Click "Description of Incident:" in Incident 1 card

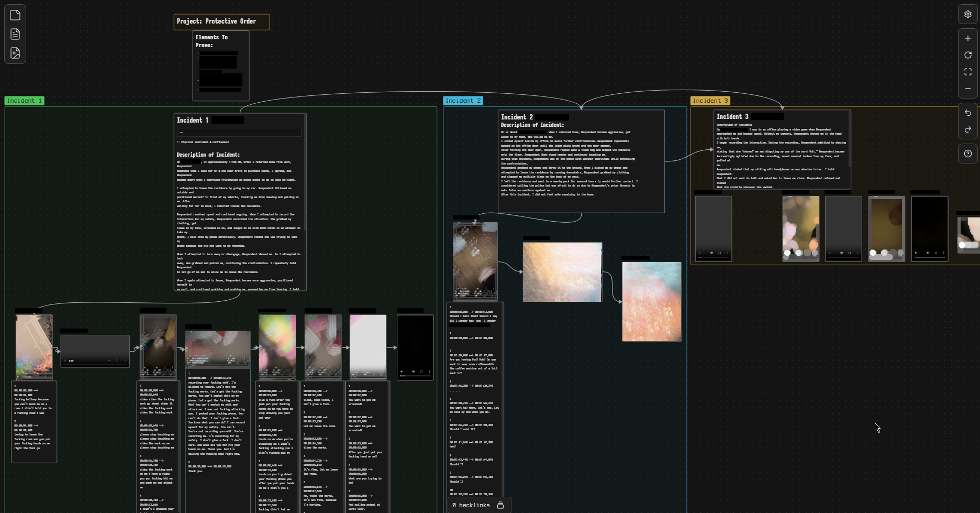coord(208,155)
